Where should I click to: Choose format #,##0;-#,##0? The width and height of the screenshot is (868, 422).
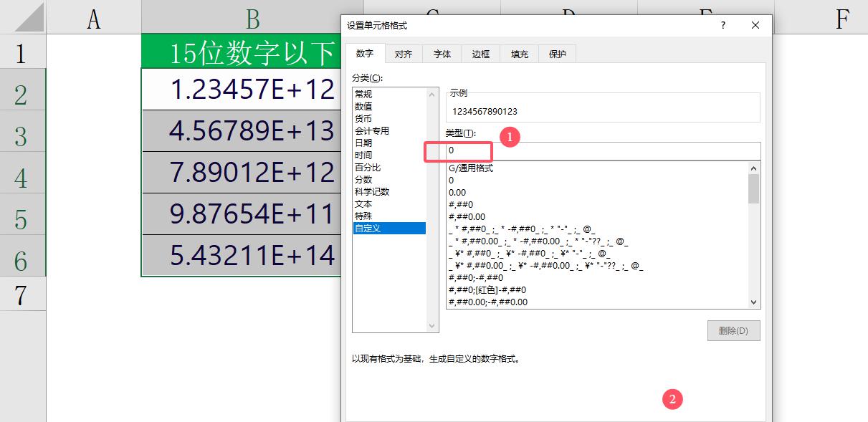click(x=597, y=278)
